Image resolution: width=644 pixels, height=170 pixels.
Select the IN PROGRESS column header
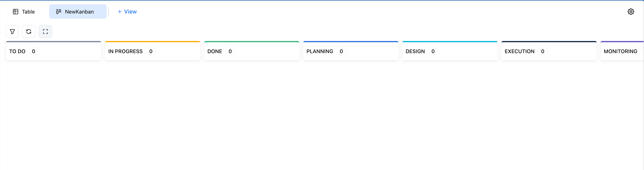[x=125, y=51]
